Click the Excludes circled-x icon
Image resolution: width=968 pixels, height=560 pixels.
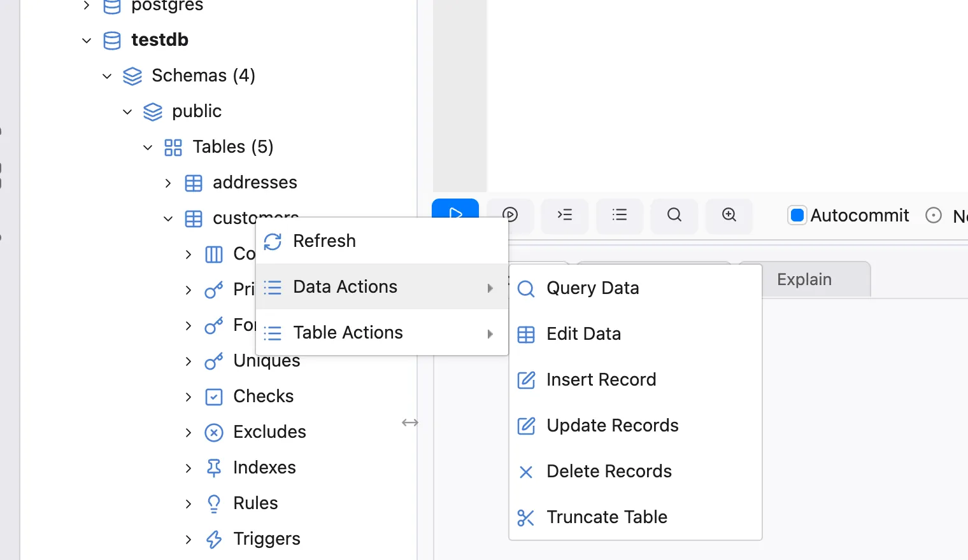tap(214, 433)
